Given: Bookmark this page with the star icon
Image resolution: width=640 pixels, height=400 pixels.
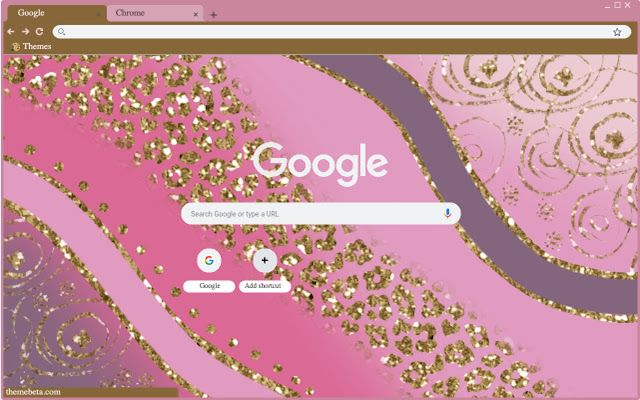Looking at the screenshot, I should (617, 32).
